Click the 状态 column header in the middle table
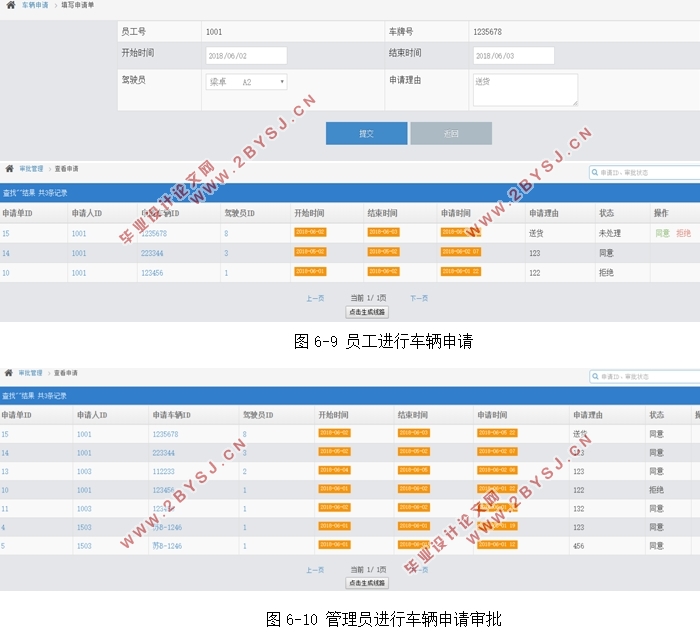 (x=606, y=213)
